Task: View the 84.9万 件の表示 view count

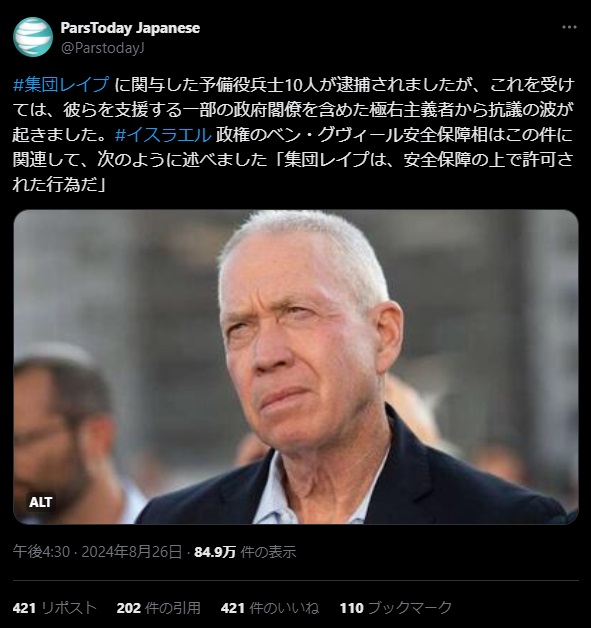Action: tap(245, 552)
